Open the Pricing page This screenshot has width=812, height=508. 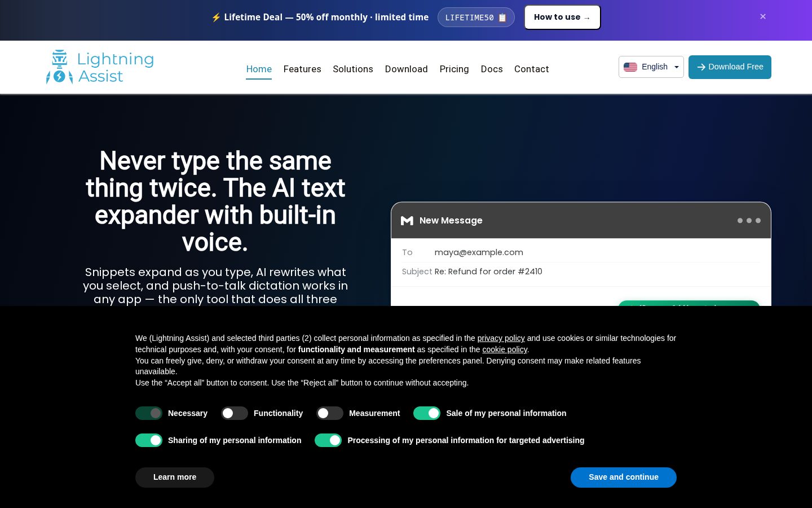click(454, 69)
